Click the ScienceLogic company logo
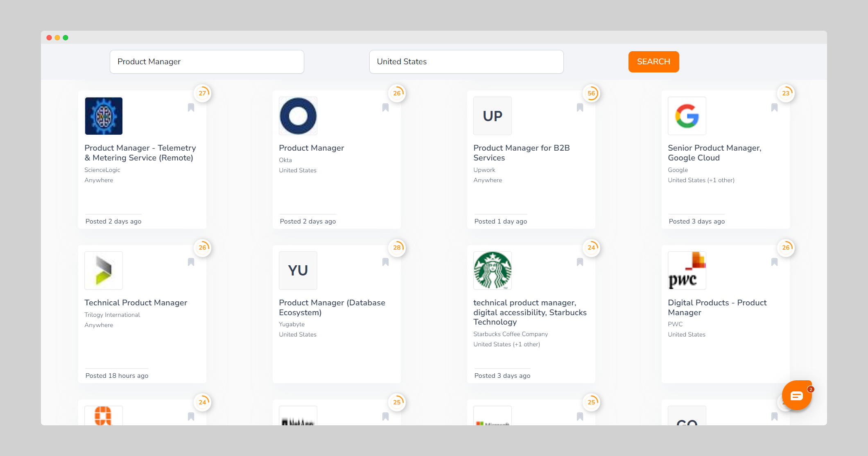The image size is (868, 456). [x=104, y=116]
